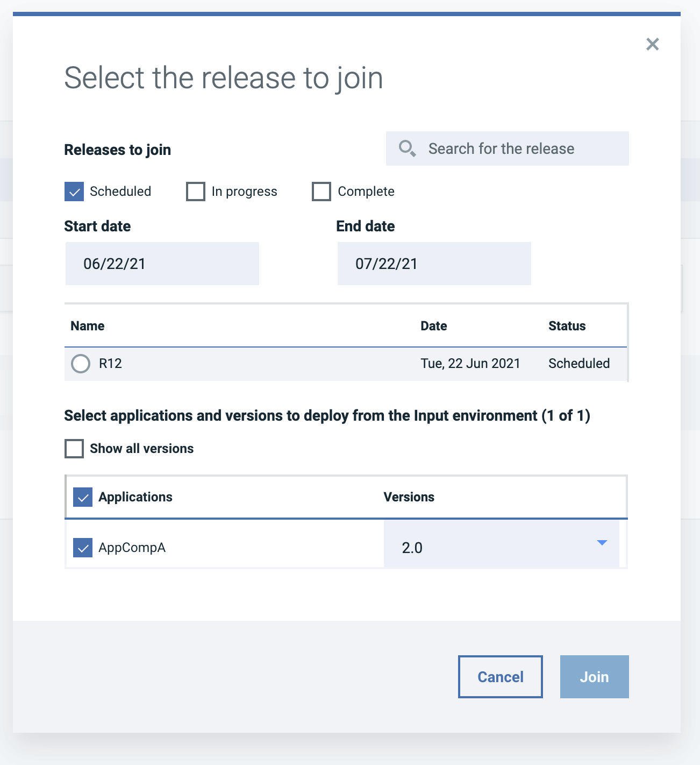The image size is (700, 765).
Task: Click the checkmark icon next to AppCompA
Action: pyautogui.click(x=83, y=548)
